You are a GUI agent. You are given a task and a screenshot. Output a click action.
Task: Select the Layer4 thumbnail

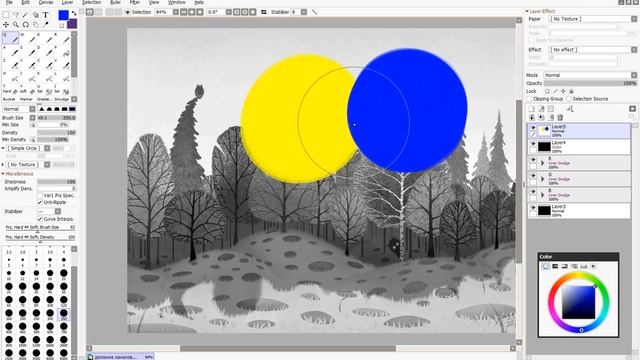click(x=544, y=147)
